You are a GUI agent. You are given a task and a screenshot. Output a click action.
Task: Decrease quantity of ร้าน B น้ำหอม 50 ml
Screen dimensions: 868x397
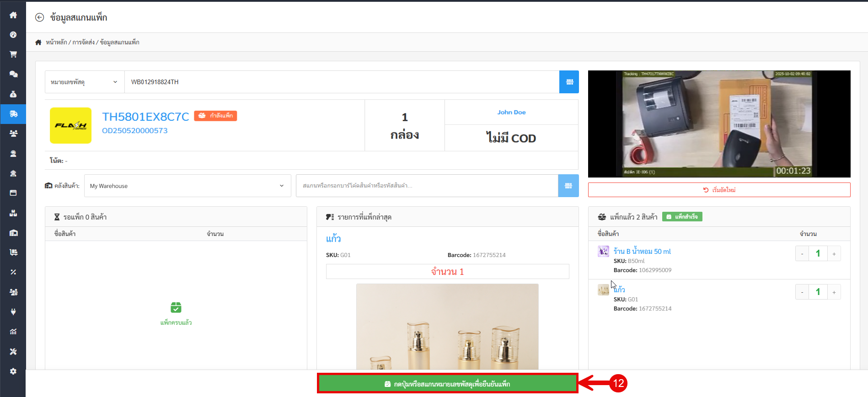pos(802,254)
